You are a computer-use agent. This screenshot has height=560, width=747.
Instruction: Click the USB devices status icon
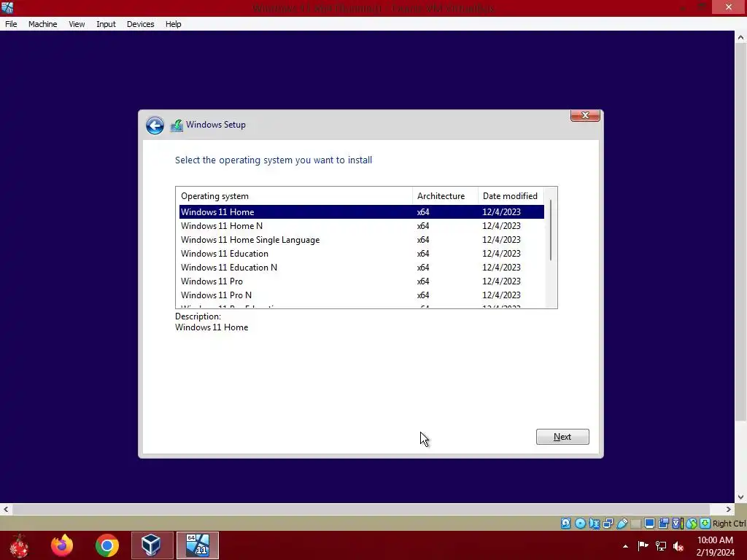coord(622,524)
